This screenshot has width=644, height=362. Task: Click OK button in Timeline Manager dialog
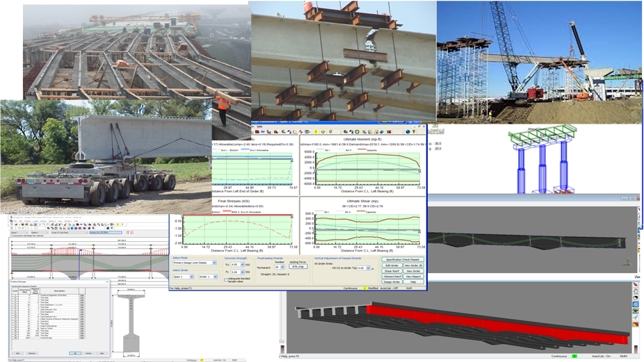coord(75,354)
